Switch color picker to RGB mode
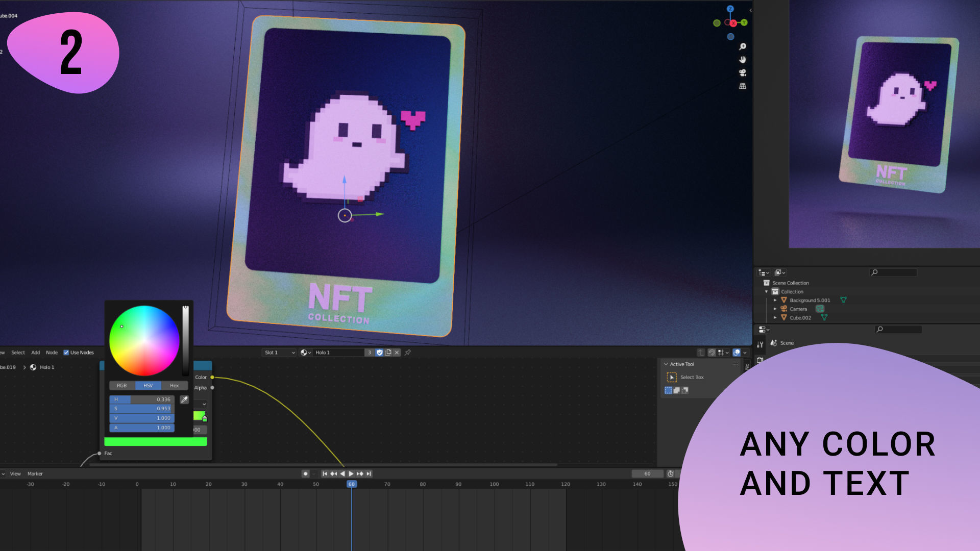The width and height of the screenshot is (980, 551). [x=121, y=385]
